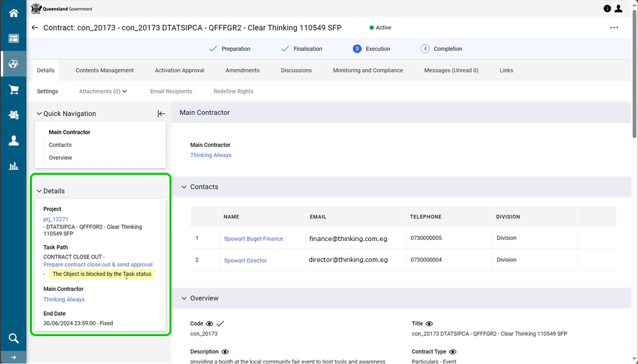The image size is (638, 364).
Task: Go back using the left arrow
Action: (34, 28)
